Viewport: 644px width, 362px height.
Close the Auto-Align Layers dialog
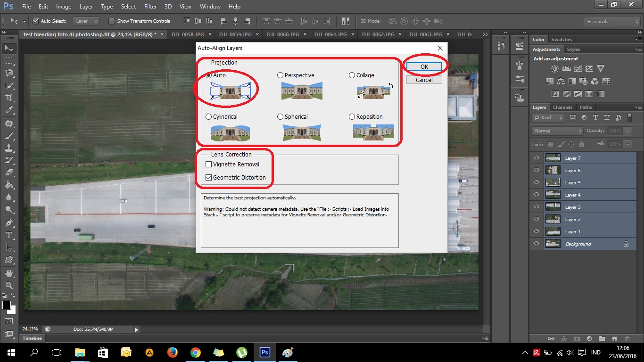click(440, 48)
